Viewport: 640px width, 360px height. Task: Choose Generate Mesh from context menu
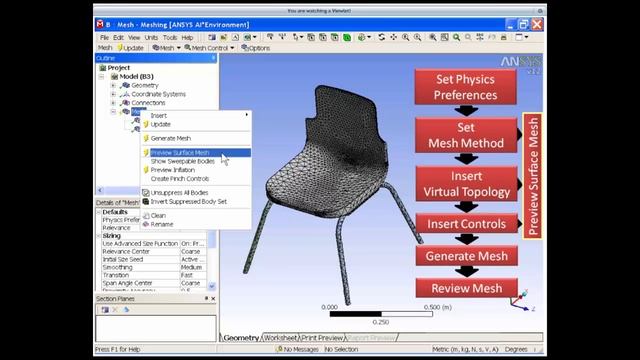point(196,138)
